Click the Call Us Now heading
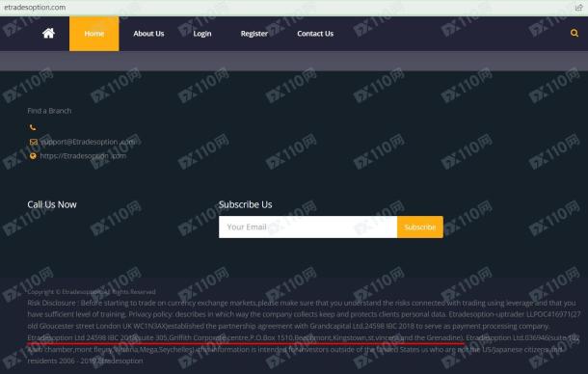 [x=52, y=204]
